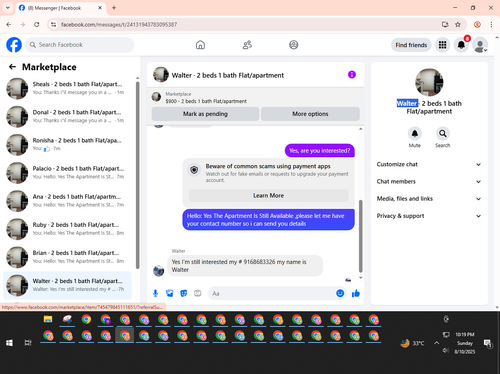Open the $900 Marketplace listing link
This screenshot has width=500, height=374.
point(206,101)
